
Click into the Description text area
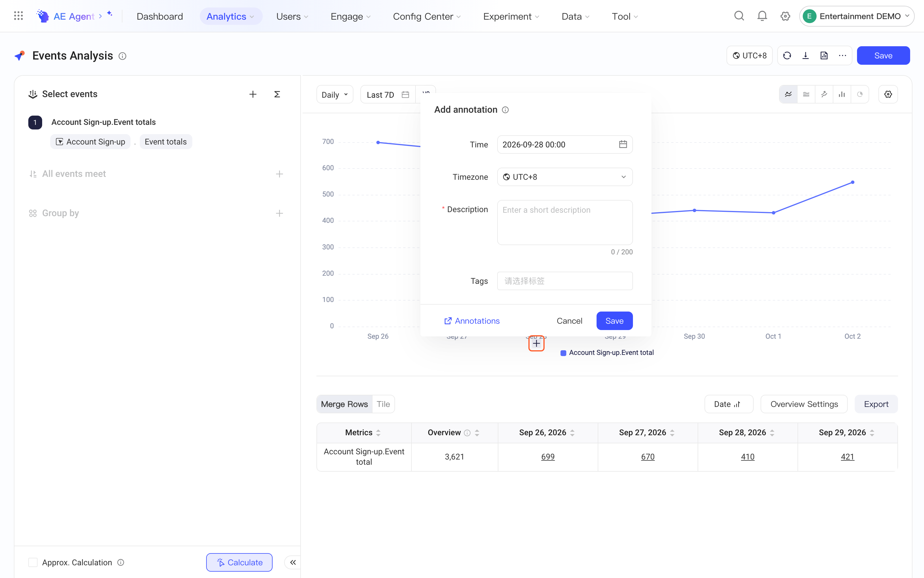(x=565, y=223)
